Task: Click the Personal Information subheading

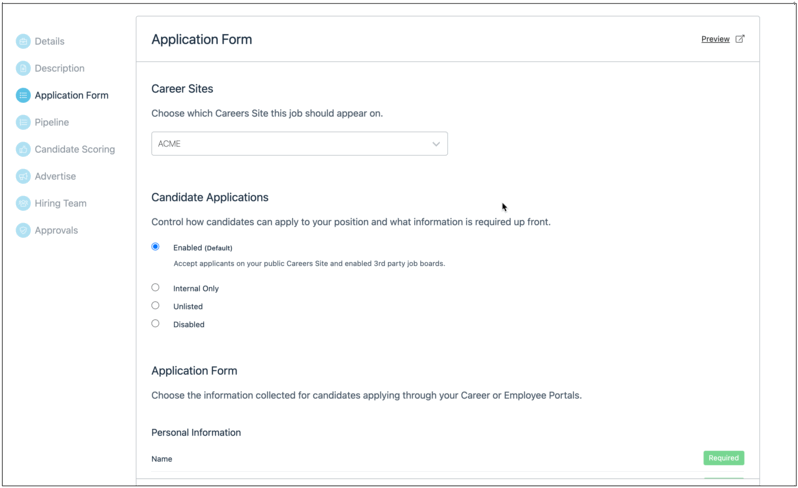Action: point(196,433)
